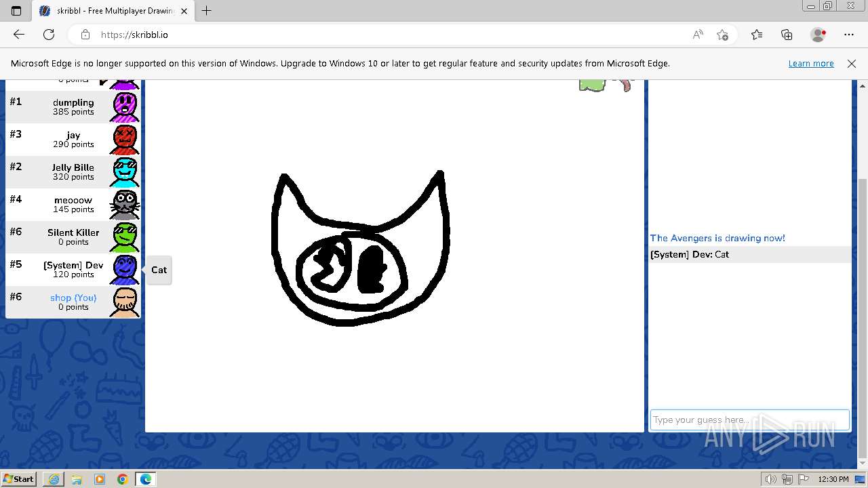Viewport: 868px width, 488px height.
Task: Open Media Player from taskbar
Action: (x=100, y=479)
